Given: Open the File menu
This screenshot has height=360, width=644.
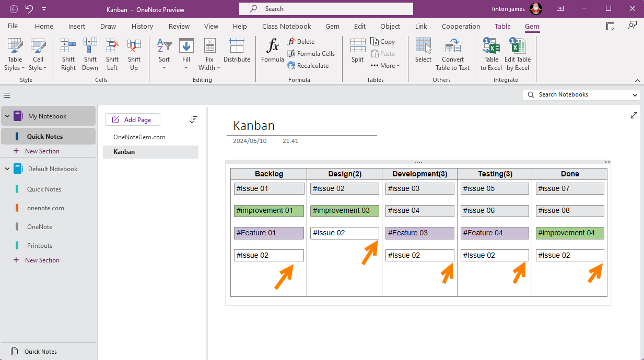Looking at the screenshot, I should (x=13, y=26).
